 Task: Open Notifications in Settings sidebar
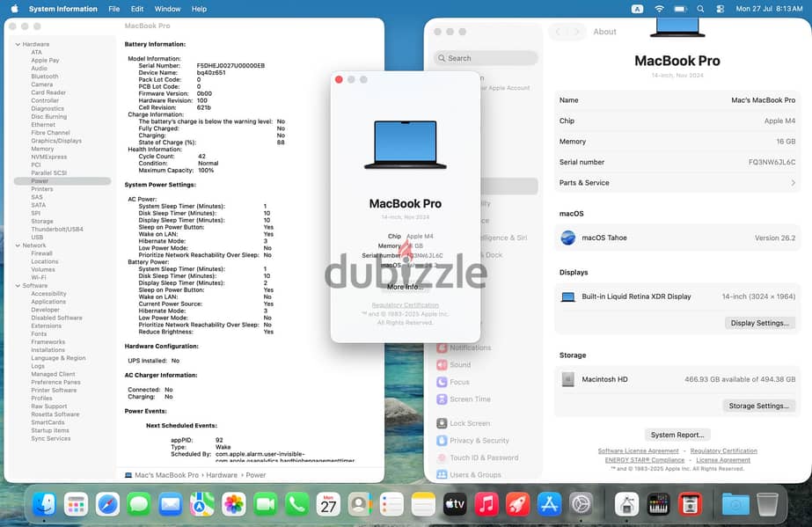click(x=464, y=348)
